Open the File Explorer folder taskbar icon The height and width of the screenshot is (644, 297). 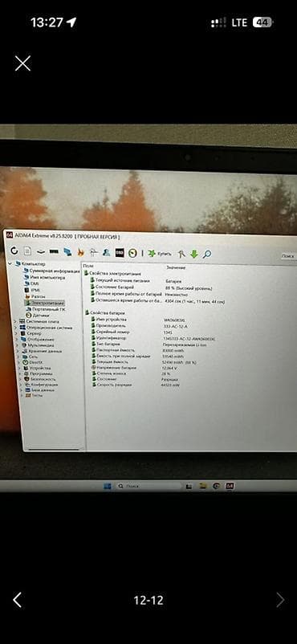click(x=202, y=487)
